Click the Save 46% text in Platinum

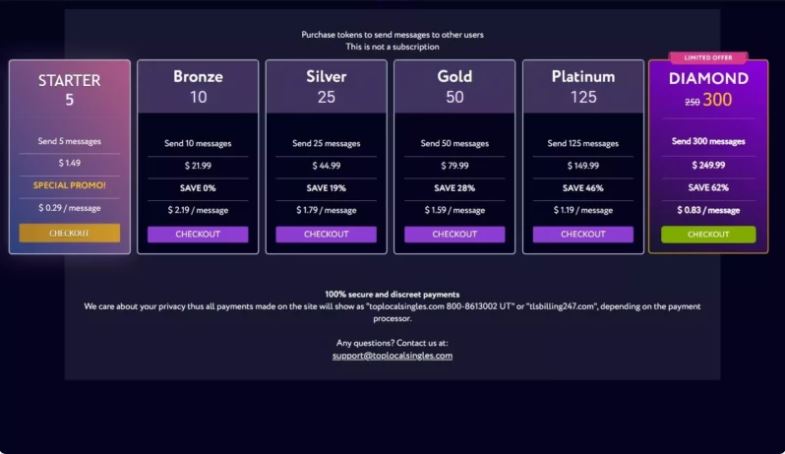pos(583,188)
